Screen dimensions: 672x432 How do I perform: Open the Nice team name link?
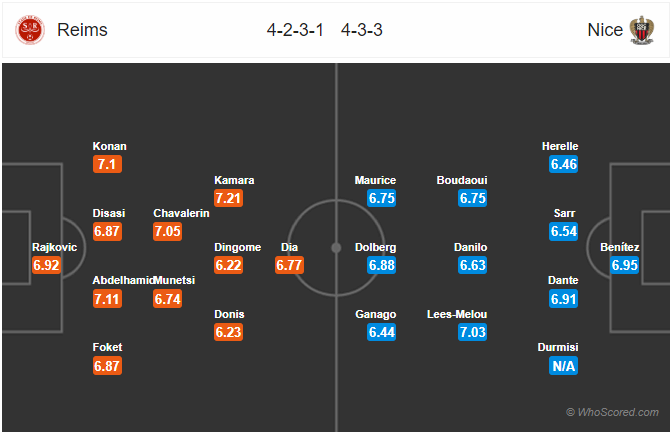click(x=605, y=30)
